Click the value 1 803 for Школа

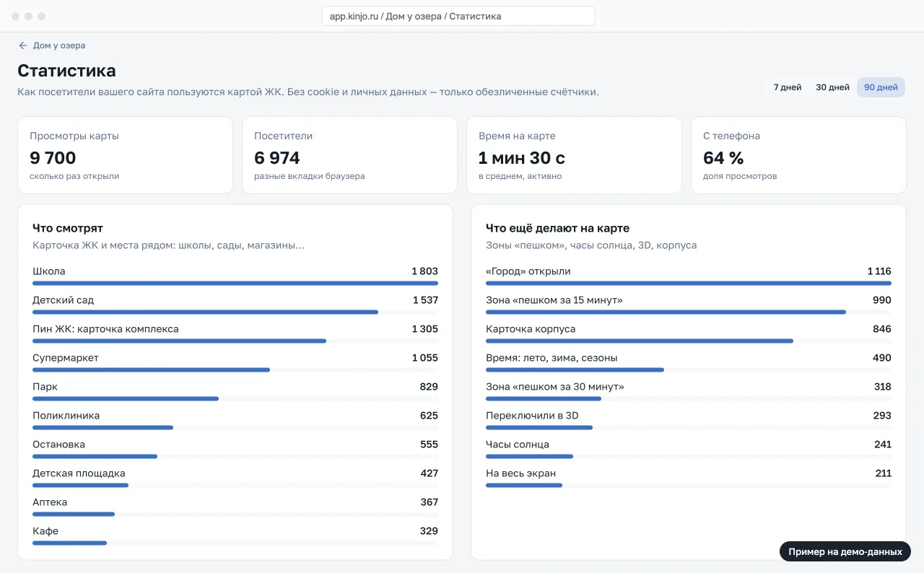pos(424,271)
